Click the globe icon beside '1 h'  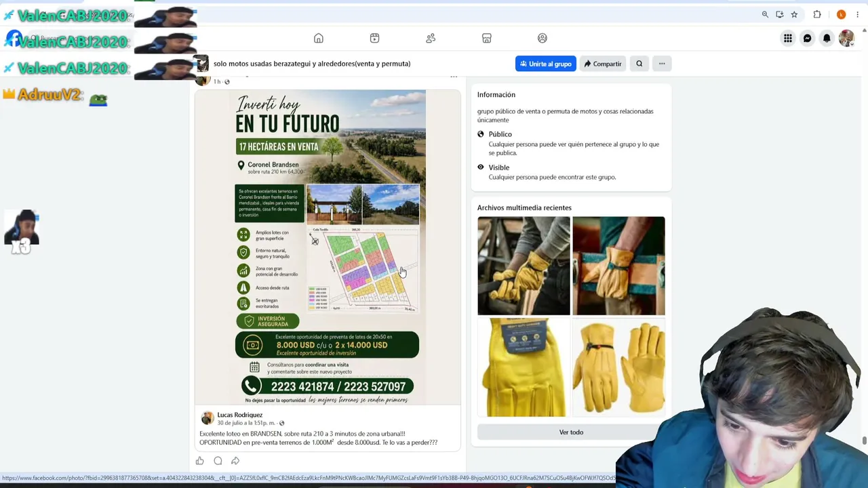pyautogui.click(x=226, y=82)
